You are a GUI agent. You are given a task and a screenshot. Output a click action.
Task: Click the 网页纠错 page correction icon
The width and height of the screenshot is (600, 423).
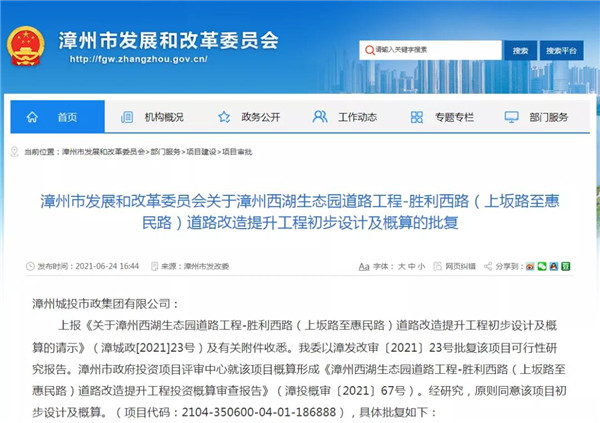click(x=437, y=266)
